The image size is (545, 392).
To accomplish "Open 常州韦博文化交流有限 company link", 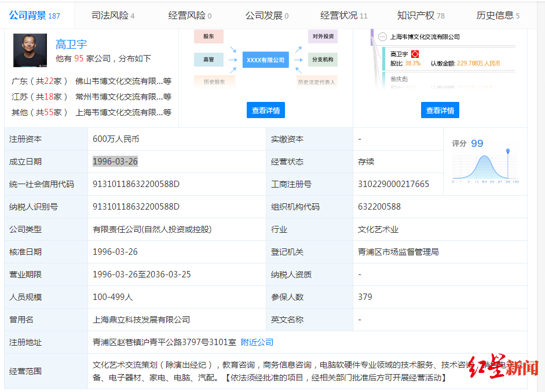I will click(123, 97).
